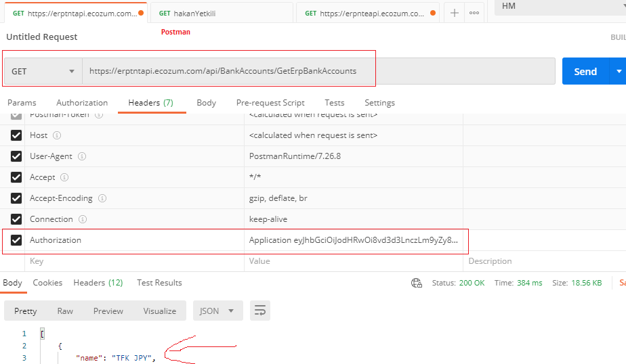Click the request URL input field

[318, 71]
